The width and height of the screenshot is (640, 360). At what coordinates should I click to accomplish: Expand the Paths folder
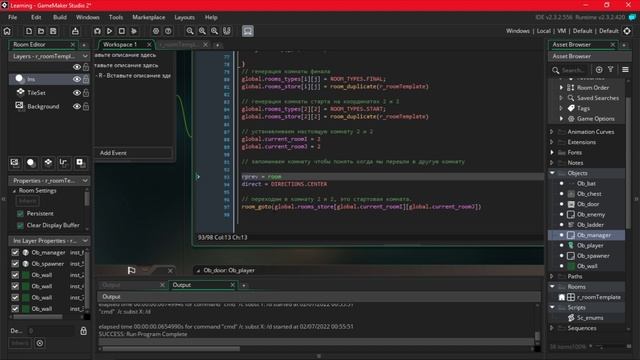coord(552,276)
